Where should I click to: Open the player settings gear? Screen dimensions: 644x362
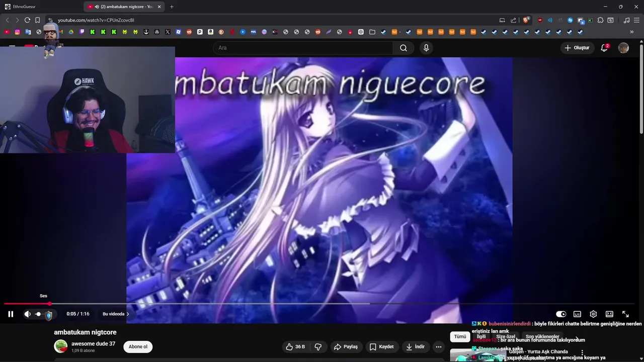(x=593, y=314)
